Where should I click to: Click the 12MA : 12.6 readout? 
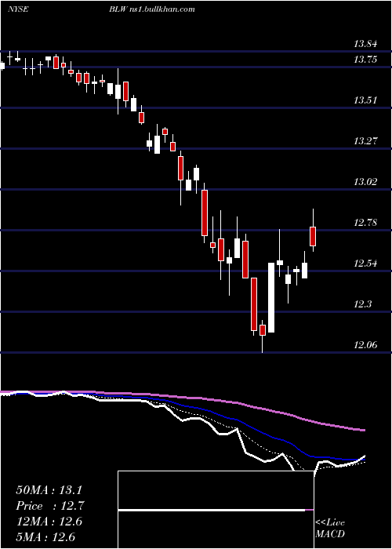pyautogui.click(x=49, y=522)
